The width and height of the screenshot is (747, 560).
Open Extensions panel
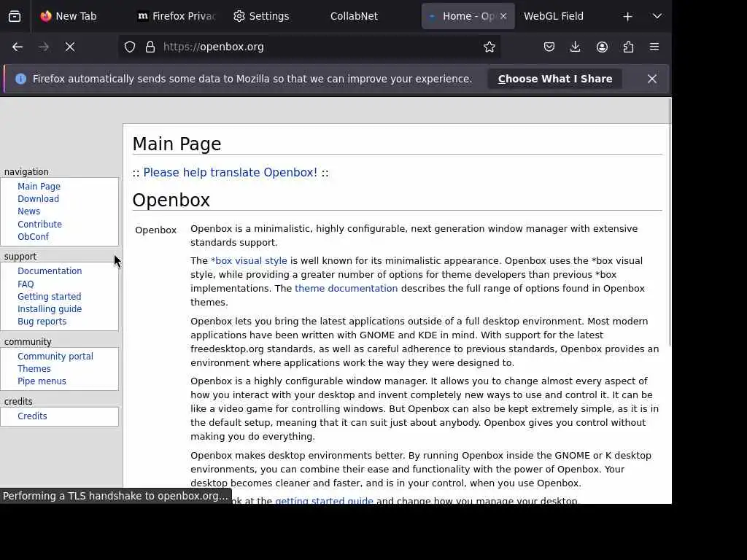click(628, 47)
